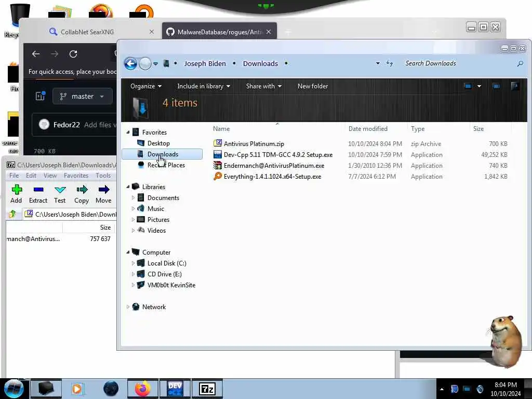Select Recent Places in Favorites

pyautogui.click(x=166, y=165)
